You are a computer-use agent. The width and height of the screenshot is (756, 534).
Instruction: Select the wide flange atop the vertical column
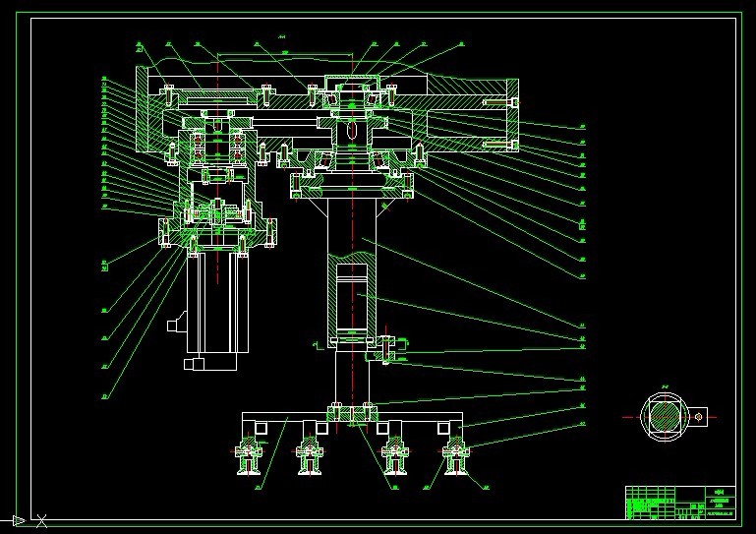[352, 186]
